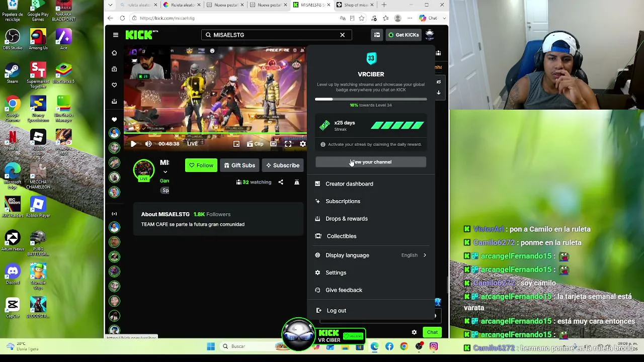Add page to browser favorites star
This screenshot has width=644, height=362.
point(361,18)
